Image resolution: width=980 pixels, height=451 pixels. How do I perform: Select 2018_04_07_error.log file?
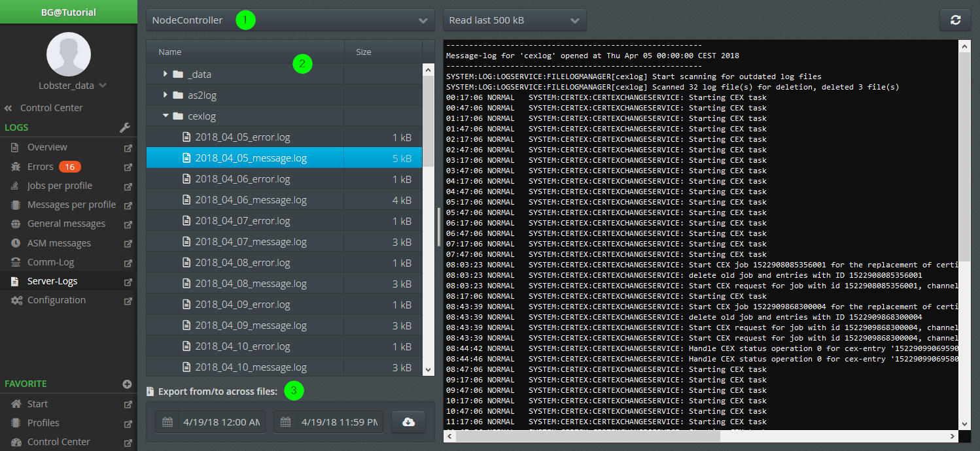click(285, 221)
